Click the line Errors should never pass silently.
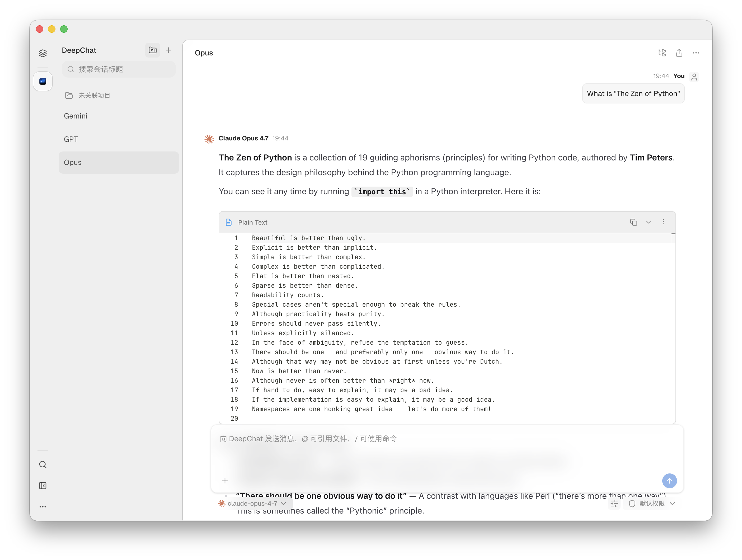This screenshot has width=742, height=560. tap(316, 324)
